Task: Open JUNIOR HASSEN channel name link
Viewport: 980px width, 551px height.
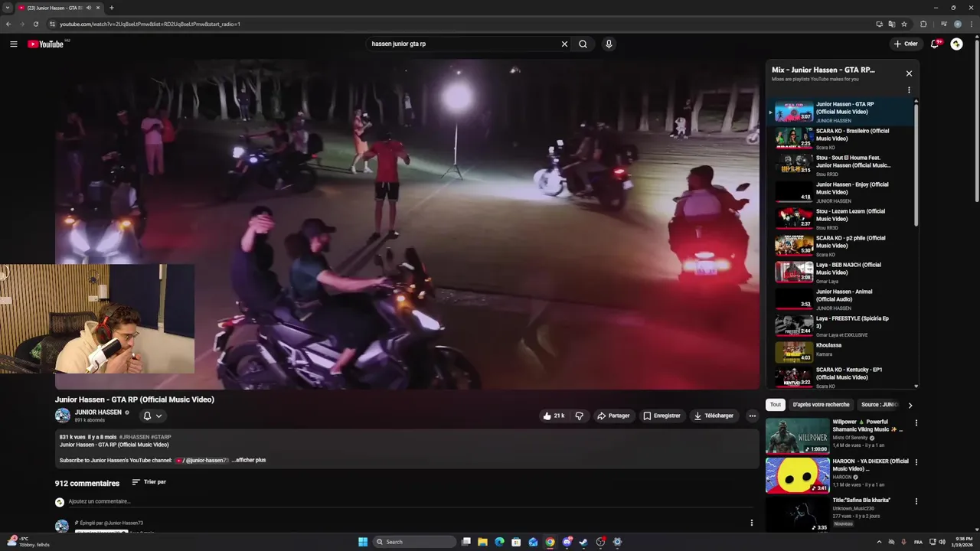Action: point(98,412)
